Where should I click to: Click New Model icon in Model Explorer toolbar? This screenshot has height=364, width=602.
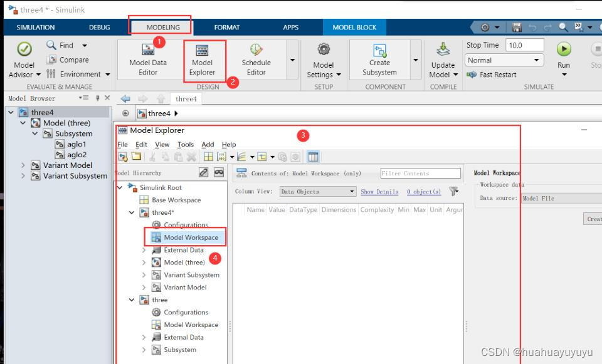click(x=123, y=157)
